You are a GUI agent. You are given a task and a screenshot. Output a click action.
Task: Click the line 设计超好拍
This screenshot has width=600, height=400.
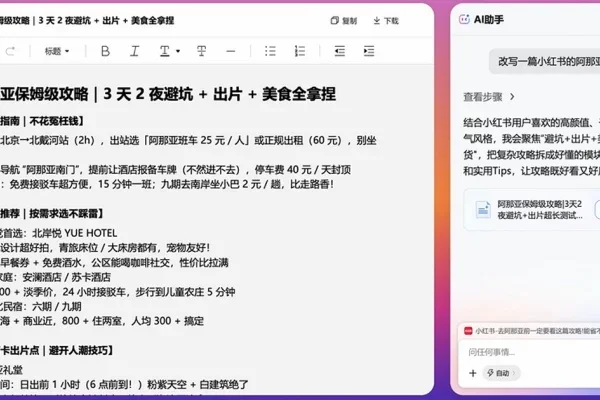point(105,248)
